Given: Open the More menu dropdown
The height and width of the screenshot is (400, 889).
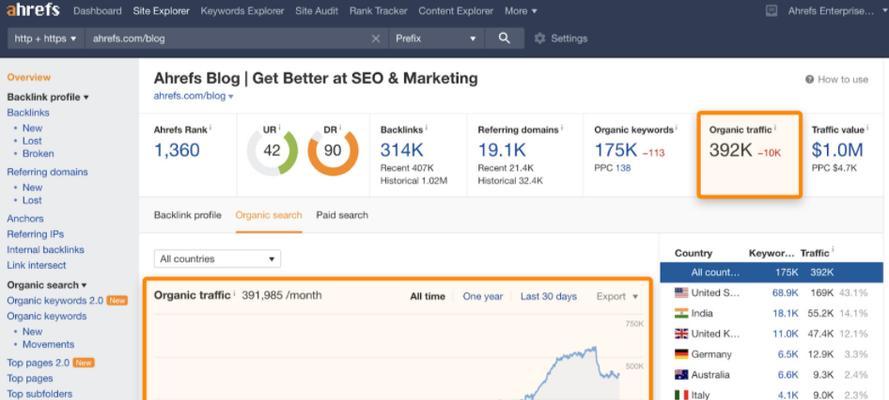Looking at the screenshot, I should point(520,11).
